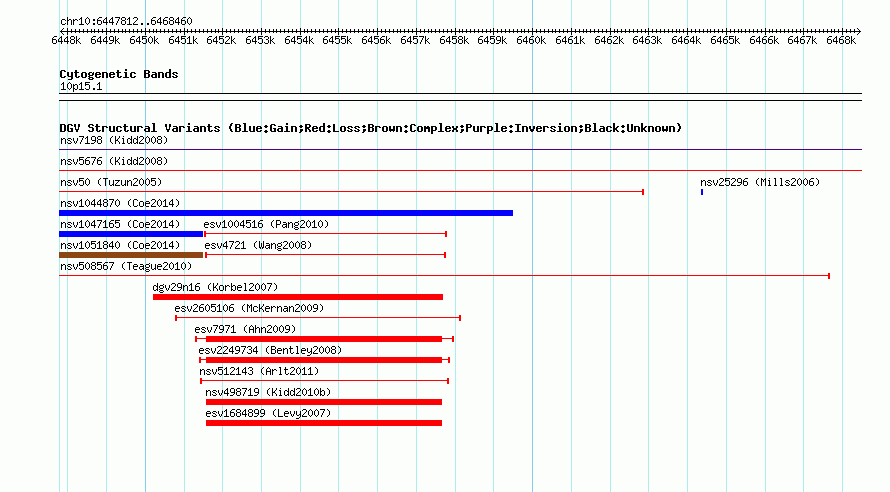This screenshot has height=492, width=890.
Task: Select the blue nsv1047165 gain bar
Action: [131, 234]
